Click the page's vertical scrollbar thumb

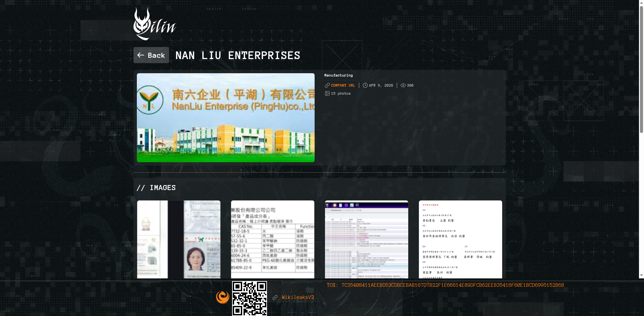tap(641, 69)
